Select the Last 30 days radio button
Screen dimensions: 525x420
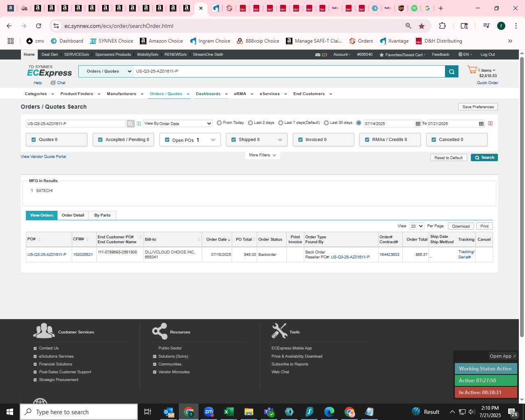click(326, 123)
